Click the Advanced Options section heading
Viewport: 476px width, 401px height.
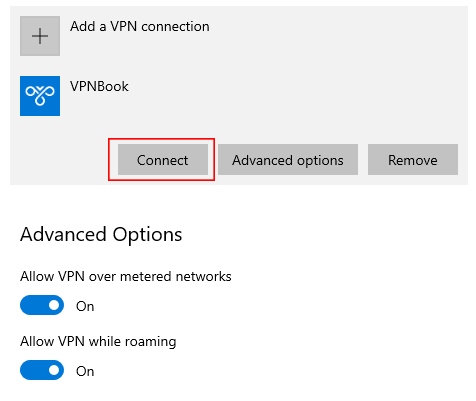(x=101, y=234)
